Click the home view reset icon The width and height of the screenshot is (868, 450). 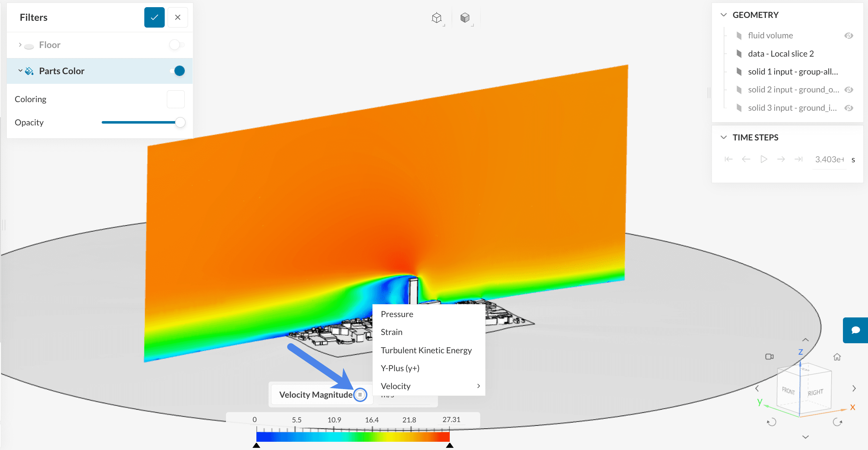point(837,357)
